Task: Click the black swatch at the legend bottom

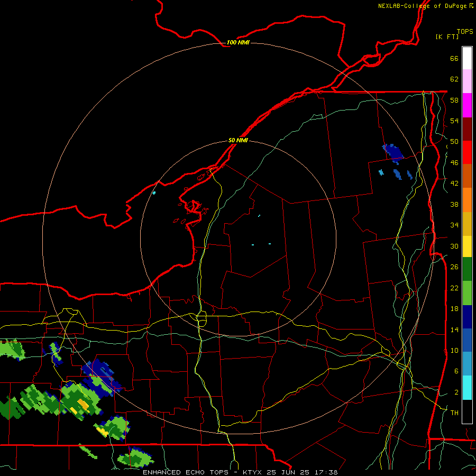Action: pos(467,411)
